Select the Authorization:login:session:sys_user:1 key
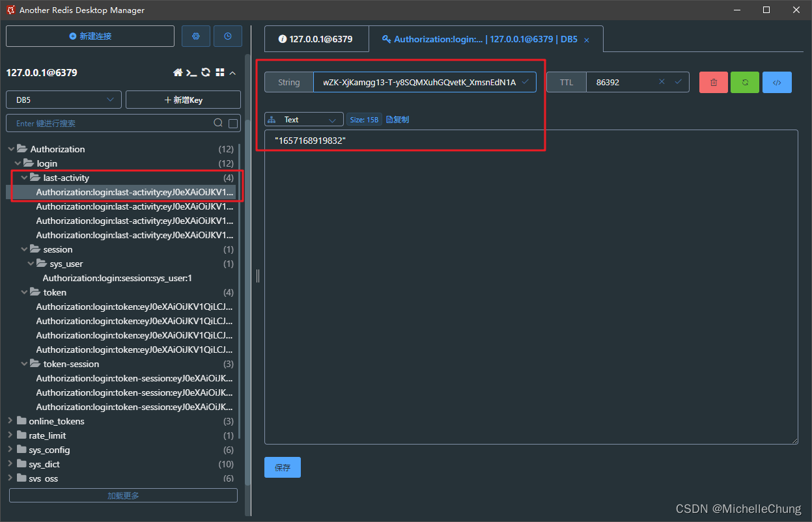 click(116, 278)
